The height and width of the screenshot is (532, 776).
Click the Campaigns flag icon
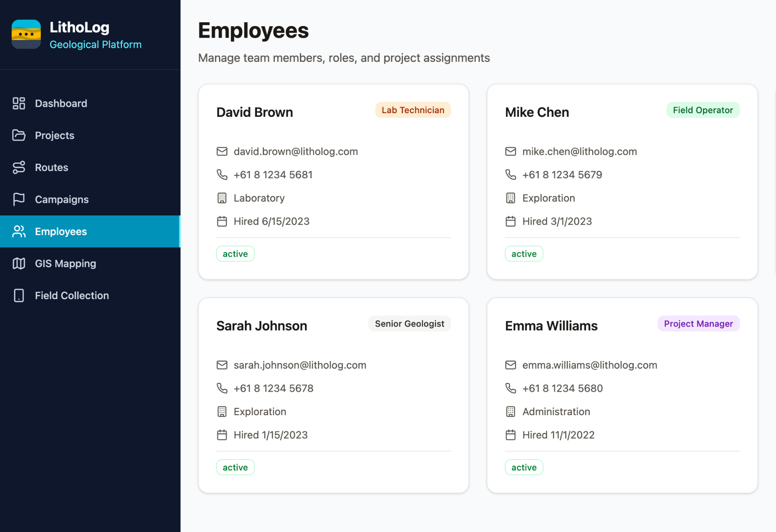coord(19,199)
